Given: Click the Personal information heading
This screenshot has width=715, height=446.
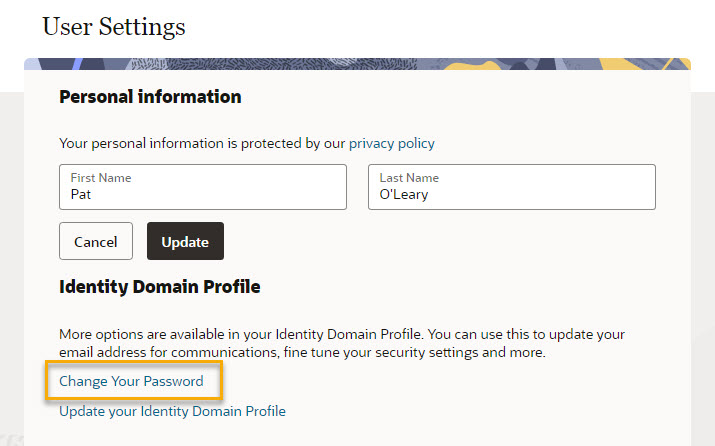Looking at the screenshot, I should pos(150,97).
